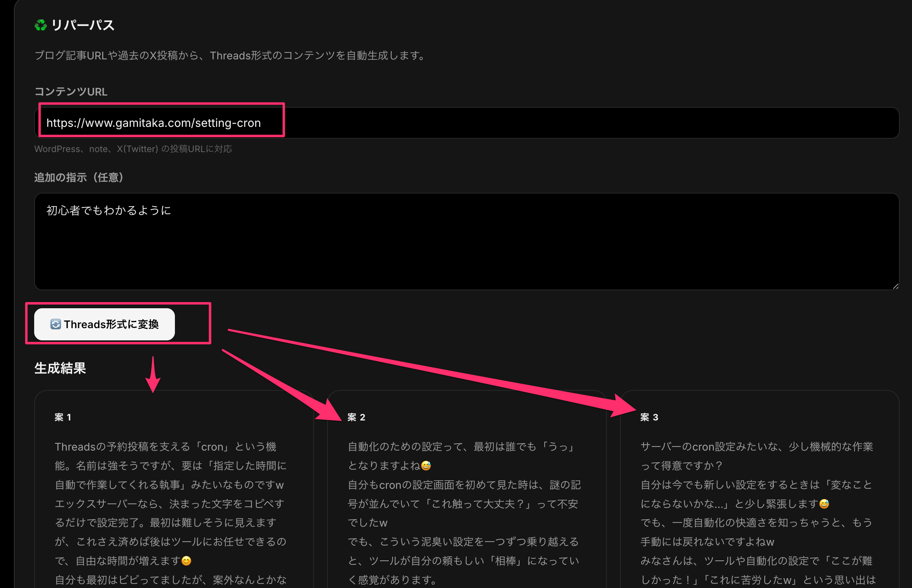The image size is (912, 588).
Task: Click the green recycle icon beside リパーパス
Action: coord(41,25)
